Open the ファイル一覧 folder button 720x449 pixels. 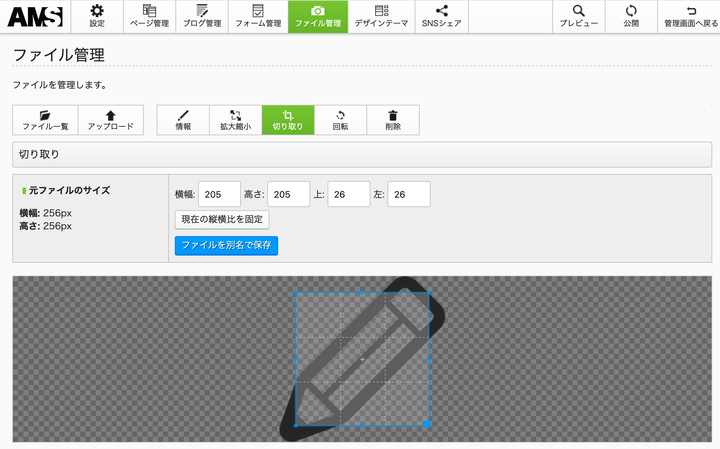pos(45,120)
